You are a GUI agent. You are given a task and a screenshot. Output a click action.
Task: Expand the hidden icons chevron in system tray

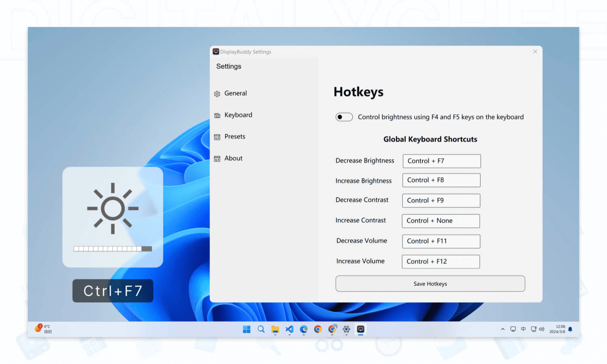click(503, 329)
